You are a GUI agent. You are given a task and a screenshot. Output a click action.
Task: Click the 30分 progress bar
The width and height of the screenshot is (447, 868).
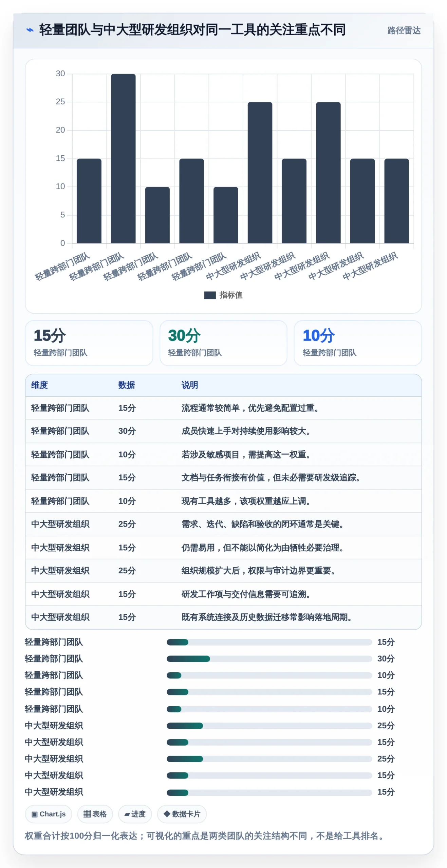point(269,658)
